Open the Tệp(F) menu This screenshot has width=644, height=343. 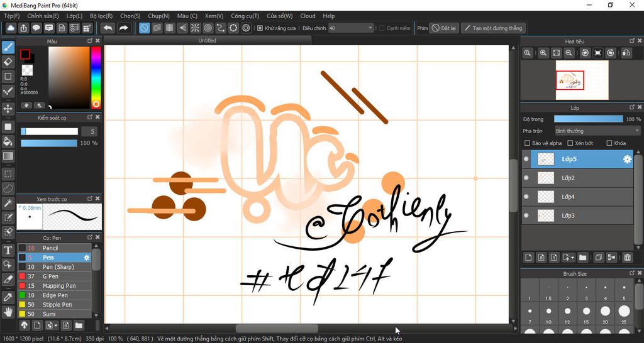(x=11, y=16)
